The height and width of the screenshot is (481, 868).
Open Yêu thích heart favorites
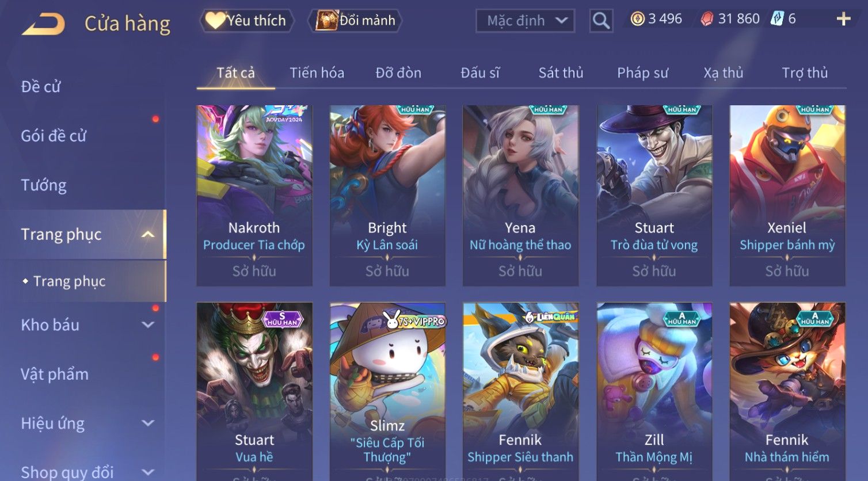(x=246, y=21)
